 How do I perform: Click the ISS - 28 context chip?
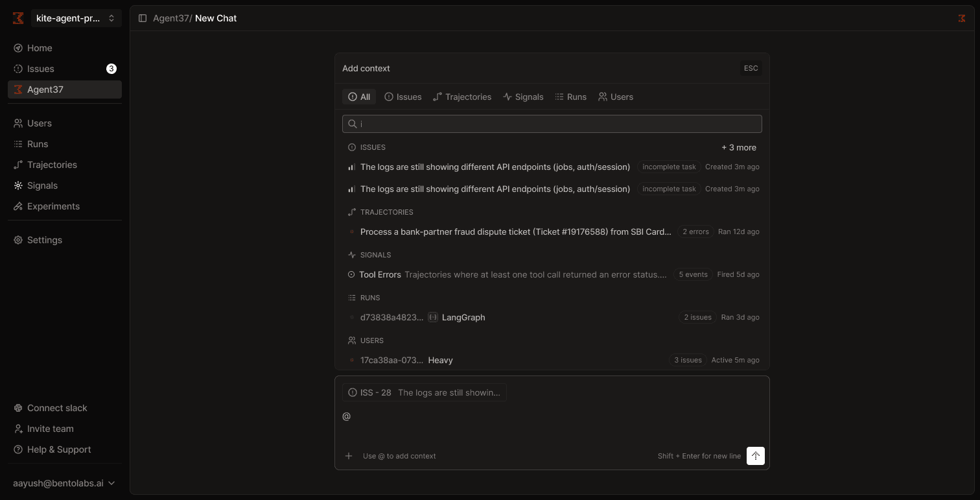(425, 392)
